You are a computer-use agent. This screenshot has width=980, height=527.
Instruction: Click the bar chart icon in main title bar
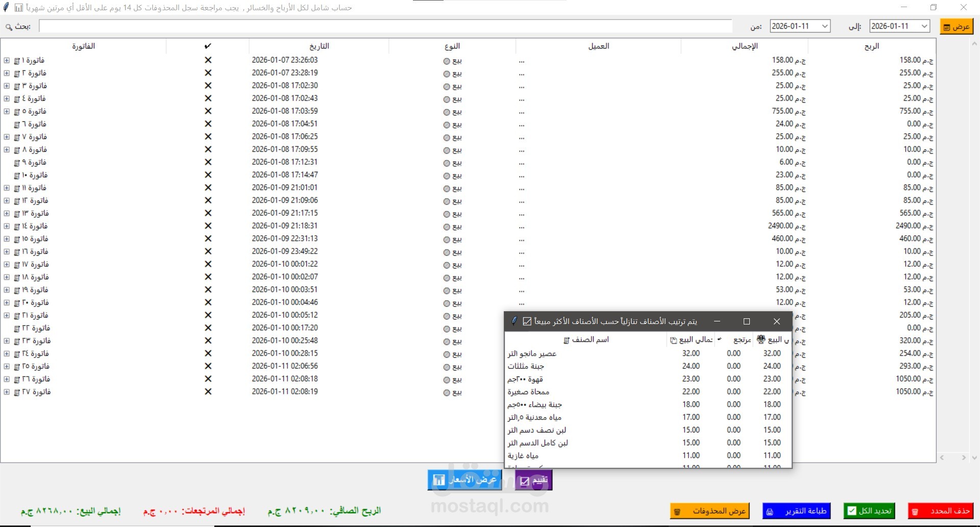pos(18,8)
